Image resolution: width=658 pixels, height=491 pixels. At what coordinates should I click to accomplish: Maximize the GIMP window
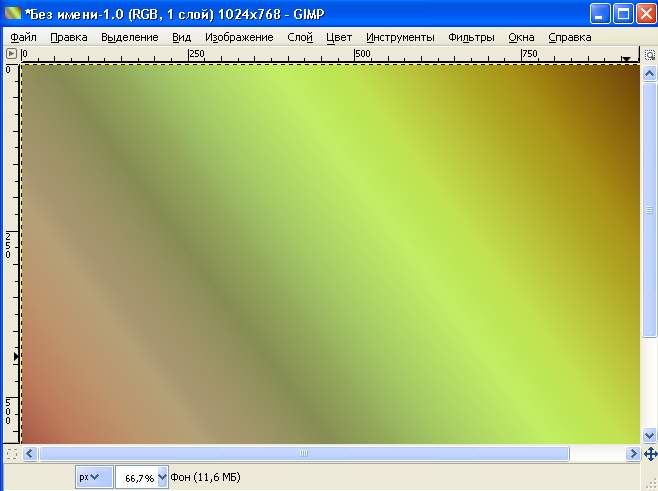pos(623,13)
